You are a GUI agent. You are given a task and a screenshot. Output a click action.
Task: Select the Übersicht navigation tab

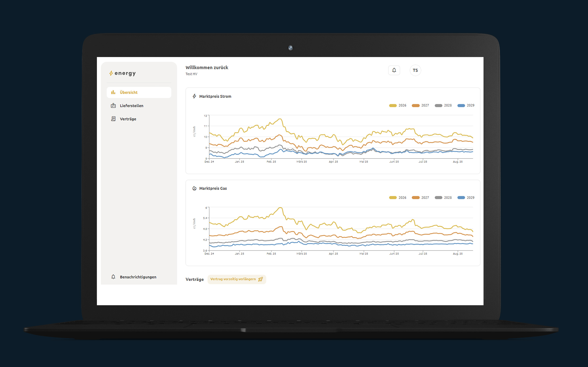139,93
